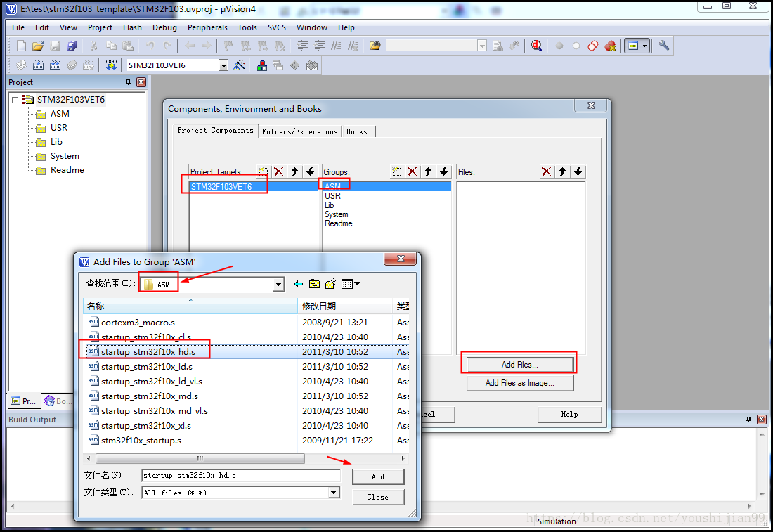773x532 pixels.
Task: Go up one folder level icon
Action: pos(315,284)
